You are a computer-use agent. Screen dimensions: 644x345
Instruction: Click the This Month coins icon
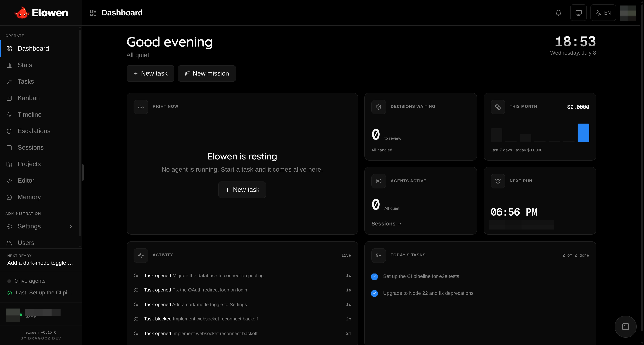pyautogui.click(x=498, y=107)
